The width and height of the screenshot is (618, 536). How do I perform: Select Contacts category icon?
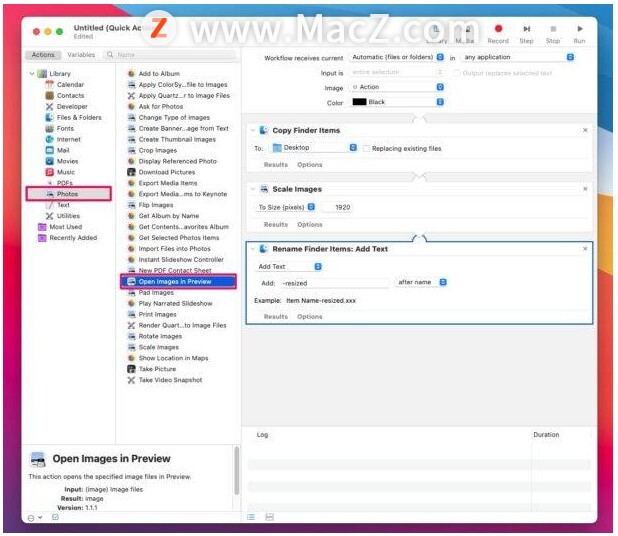click(x=49, y=96)
